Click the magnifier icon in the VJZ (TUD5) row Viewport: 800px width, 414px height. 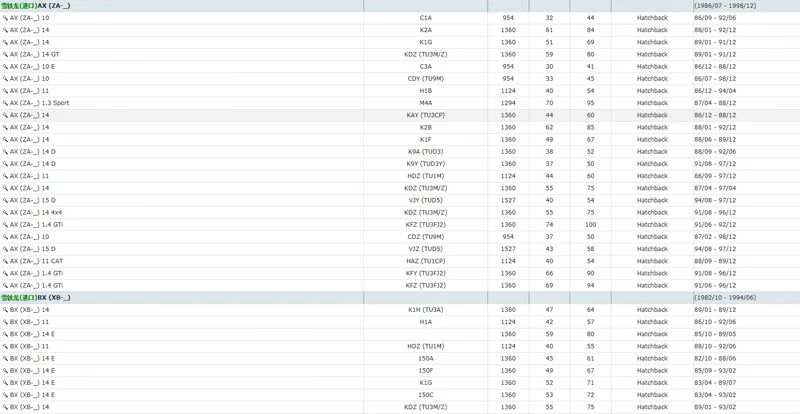5,249
